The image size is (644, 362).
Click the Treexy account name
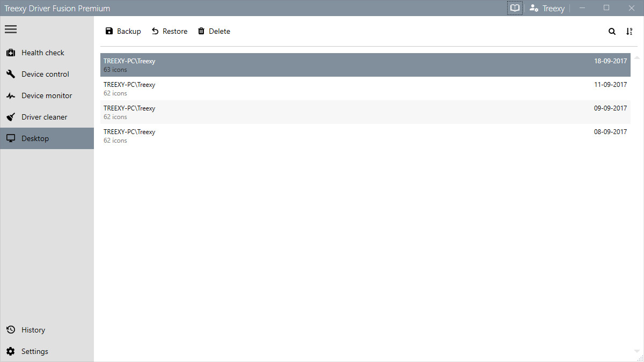[553, 8]
